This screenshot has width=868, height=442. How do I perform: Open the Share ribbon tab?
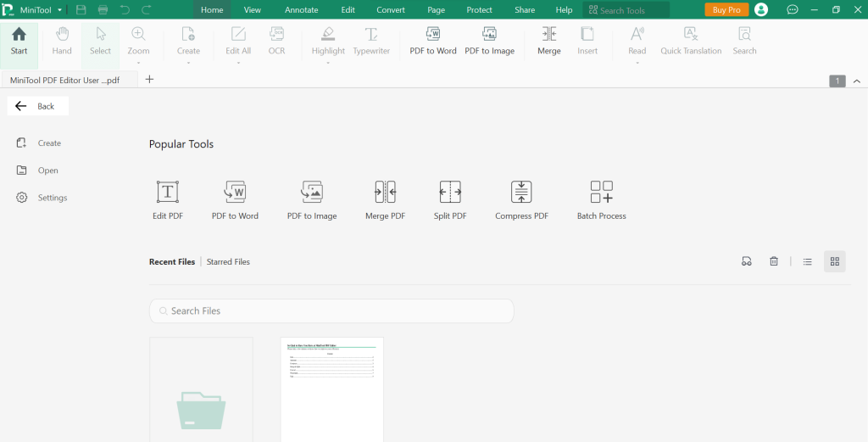[525, 10]
